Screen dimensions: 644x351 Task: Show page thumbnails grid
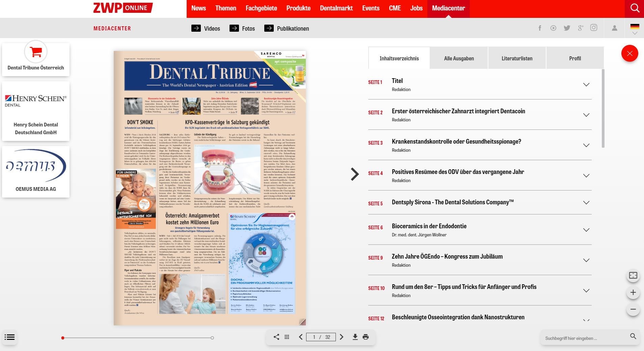(287, 337)
